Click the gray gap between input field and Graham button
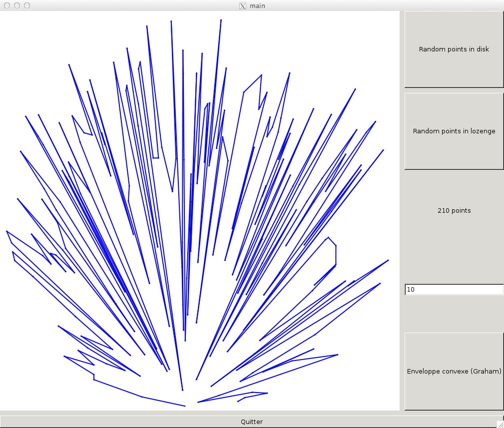The height and width of the screenshot is (428, 504). tap(454, 314)
